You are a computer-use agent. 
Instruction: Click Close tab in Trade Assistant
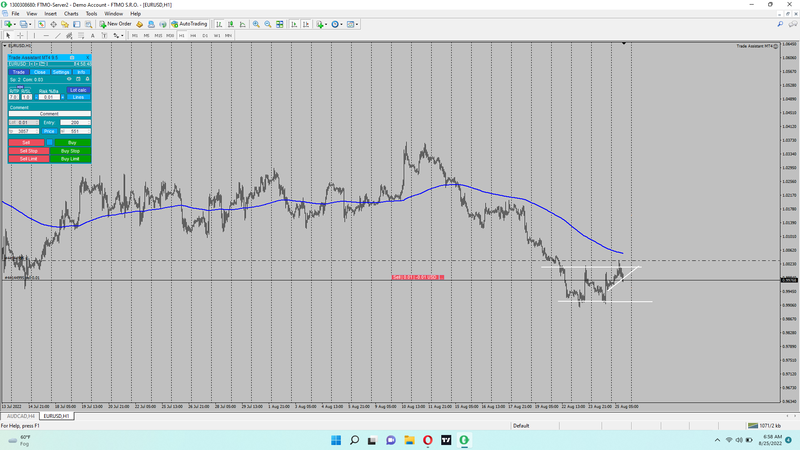click(x=40, y=72)
